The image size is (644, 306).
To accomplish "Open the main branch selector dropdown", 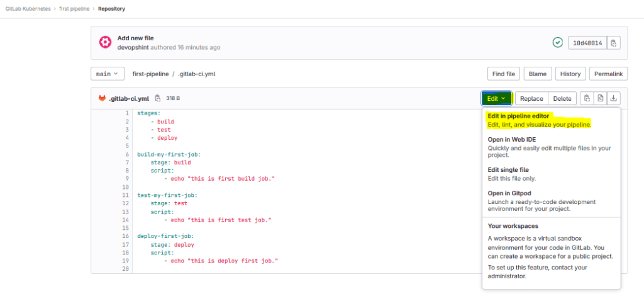I will click(x=108, y=74).
